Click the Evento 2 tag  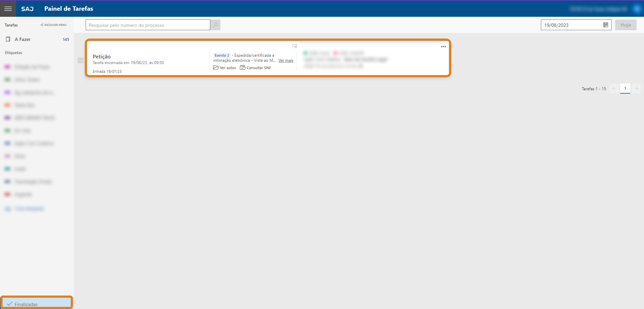pos(222,55)
